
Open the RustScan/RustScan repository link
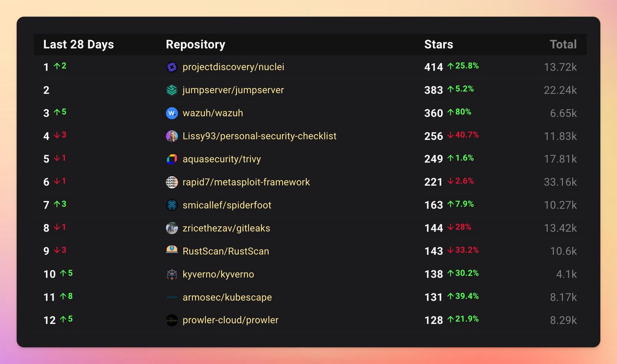pyautogui.click(x=226, y=251)
